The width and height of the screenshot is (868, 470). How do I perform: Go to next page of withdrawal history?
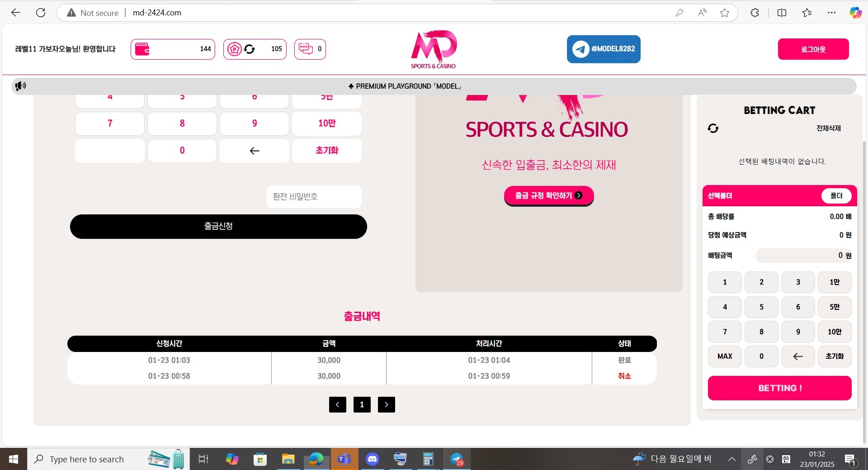(x=387, y=404)
